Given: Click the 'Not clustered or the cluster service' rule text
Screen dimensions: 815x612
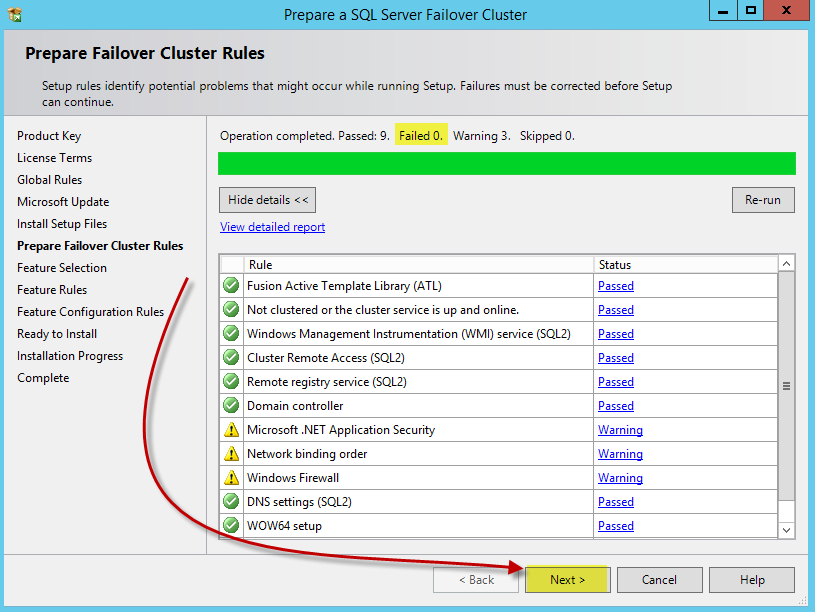Looking at the screenshot, I should point(383,309).
